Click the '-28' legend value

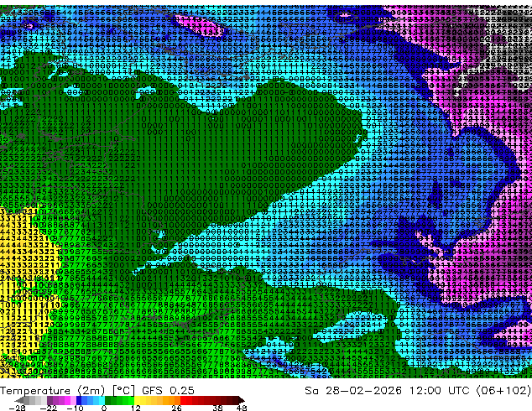pos(18,408)
